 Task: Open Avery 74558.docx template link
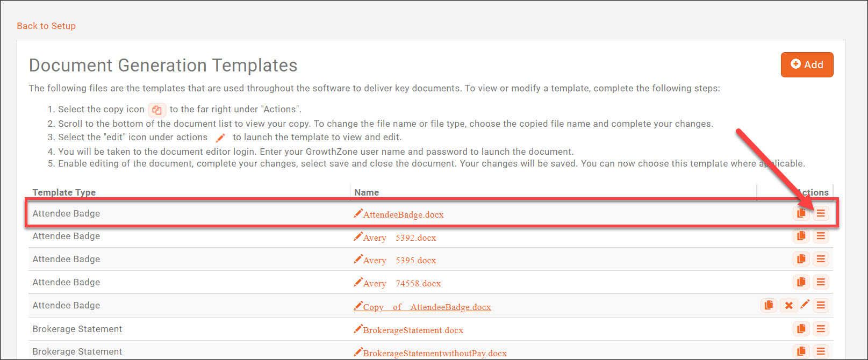coord(402,283)
